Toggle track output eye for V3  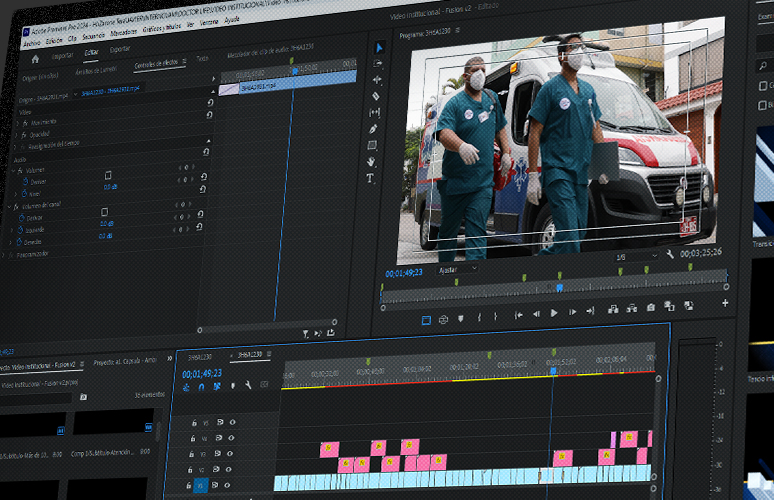pos(230,454)
